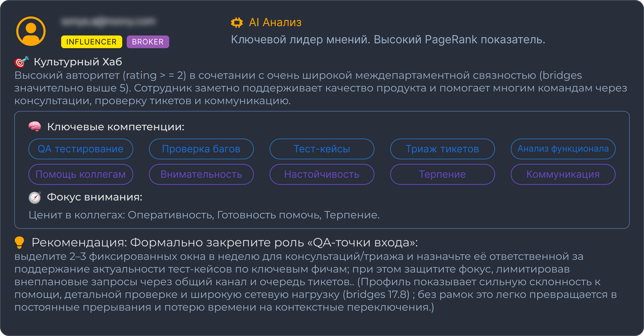644x336 pixels.
Task: Select the yellow INFLUENCER badge
Action: (x=91, y=42)
